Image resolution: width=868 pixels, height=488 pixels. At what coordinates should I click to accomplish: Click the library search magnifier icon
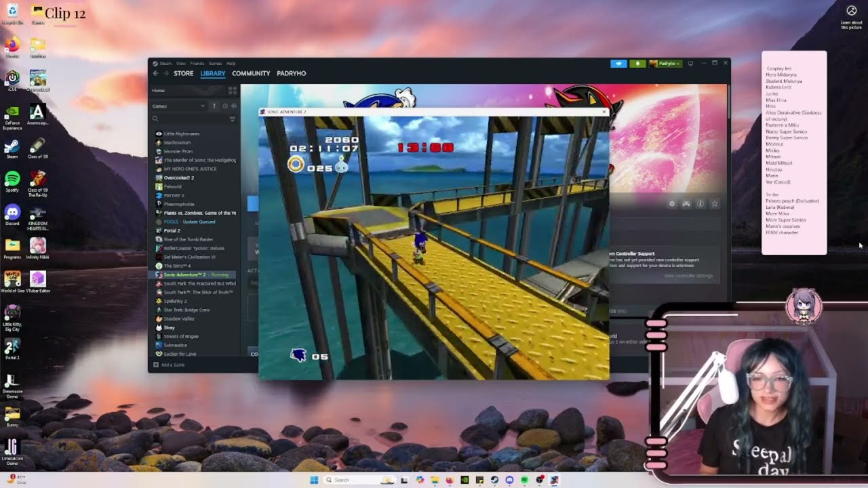click(x=155, y=119)
